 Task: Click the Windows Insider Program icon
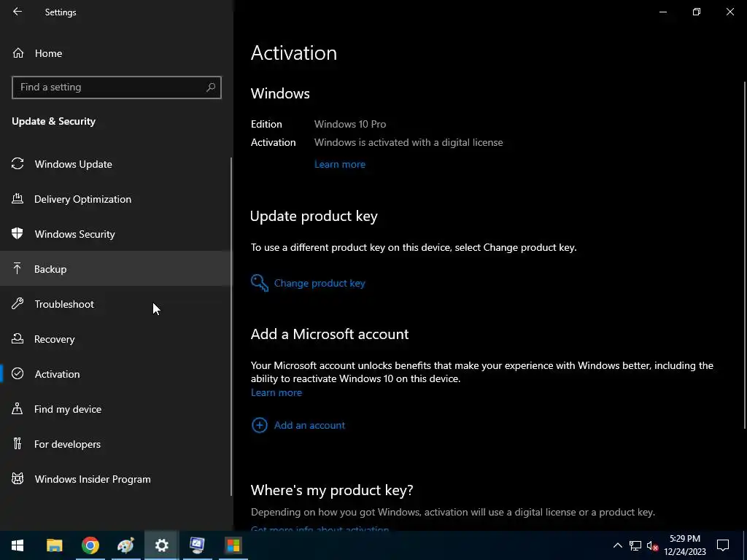18,478
